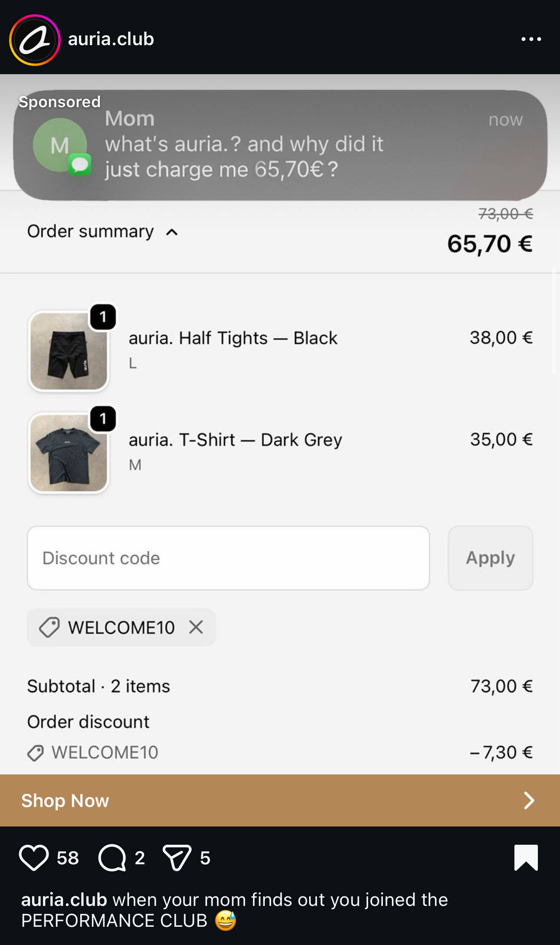Click auria.club username in the caption

click(x=64, y=900)
